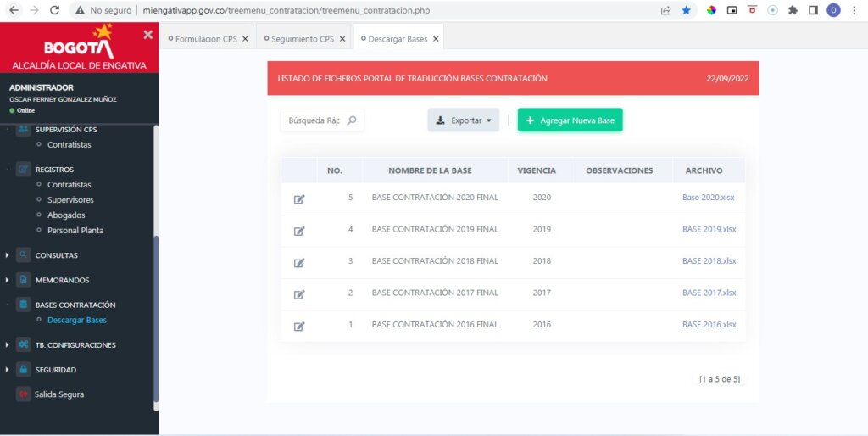Sort by the NO. column header

click(x=334, y=170)
